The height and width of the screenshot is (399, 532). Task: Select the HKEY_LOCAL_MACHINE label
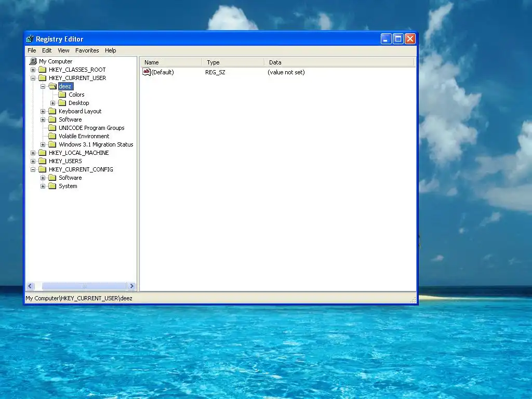[x=79, y=153]
